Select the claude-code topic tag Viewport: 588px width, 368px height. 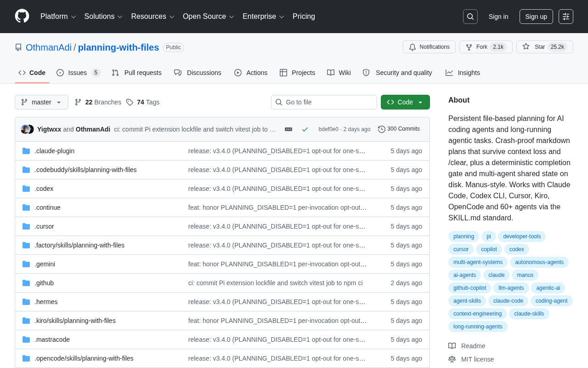508,301
